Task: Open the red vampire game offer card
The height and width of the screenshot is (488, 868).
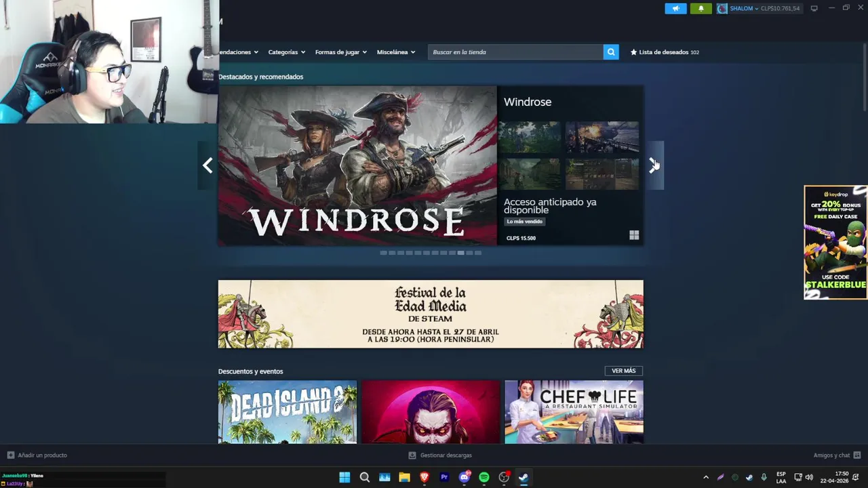Action: pos(431,412)
